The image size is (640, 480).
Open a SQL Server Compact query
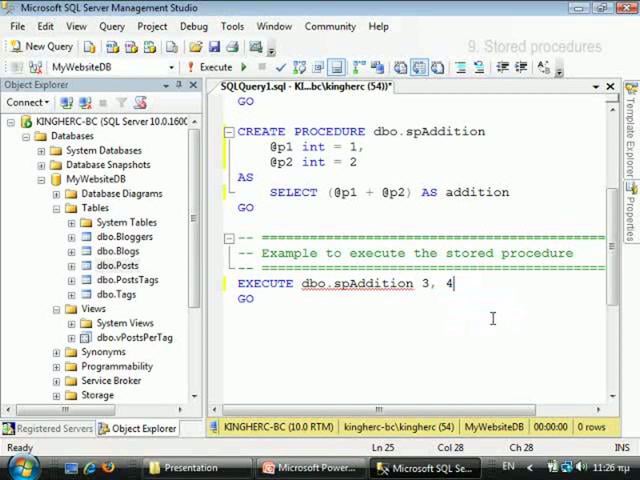pos(172,47)
